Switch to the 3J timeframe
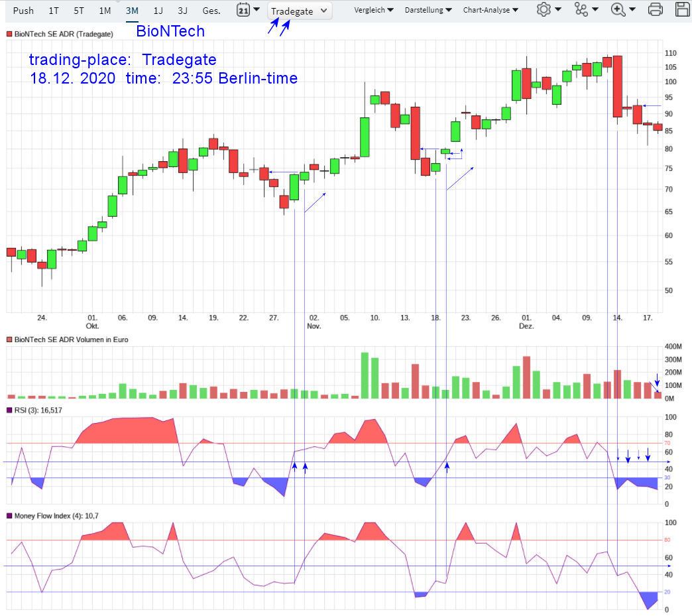This screenshot has width=692, height=616. 183,11
